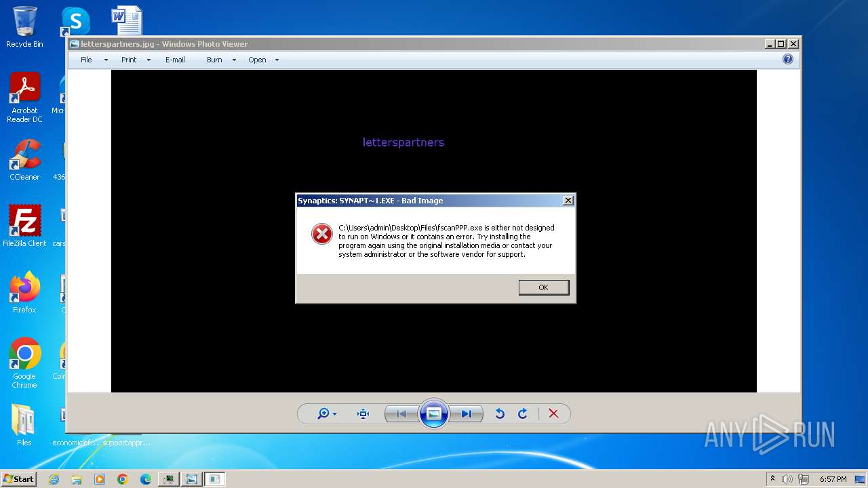Click the red error icon in dialog
Viewport: 868px width, 488px height.
click(322, 234)
